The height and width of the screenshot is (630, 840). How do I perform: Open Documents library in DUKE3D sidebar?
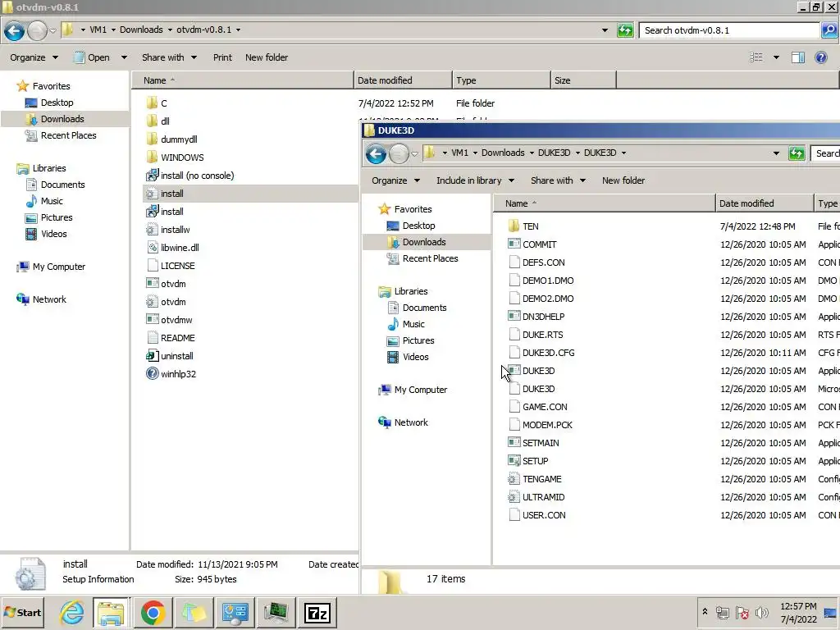417,308
